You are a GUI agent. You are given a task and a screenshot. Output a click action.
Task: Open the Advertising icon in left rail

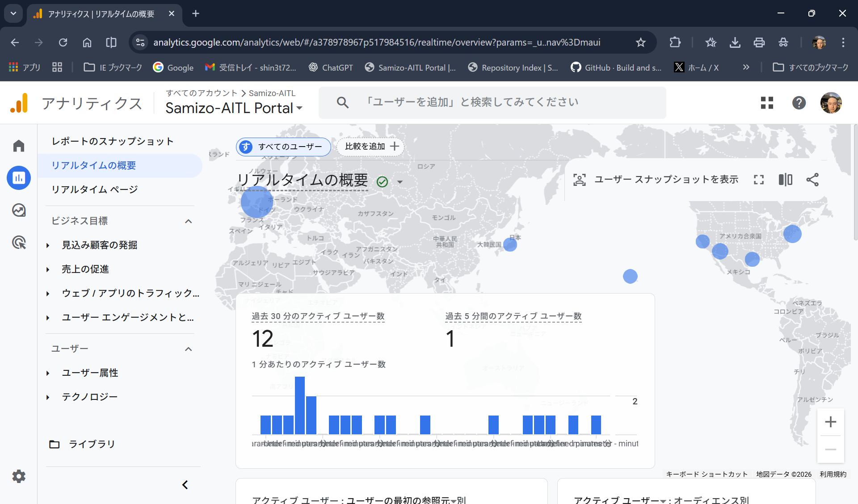[x=19, y=243]
